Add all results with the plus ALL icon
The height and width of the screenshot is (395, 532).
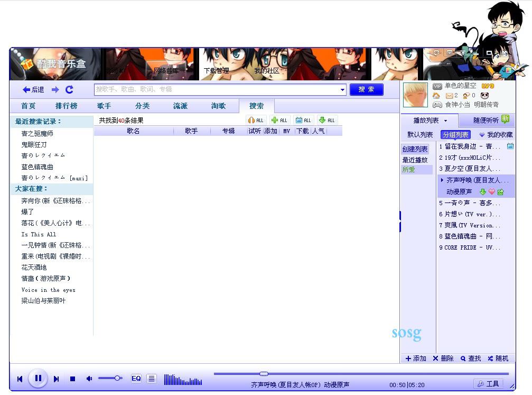[279, 120]
